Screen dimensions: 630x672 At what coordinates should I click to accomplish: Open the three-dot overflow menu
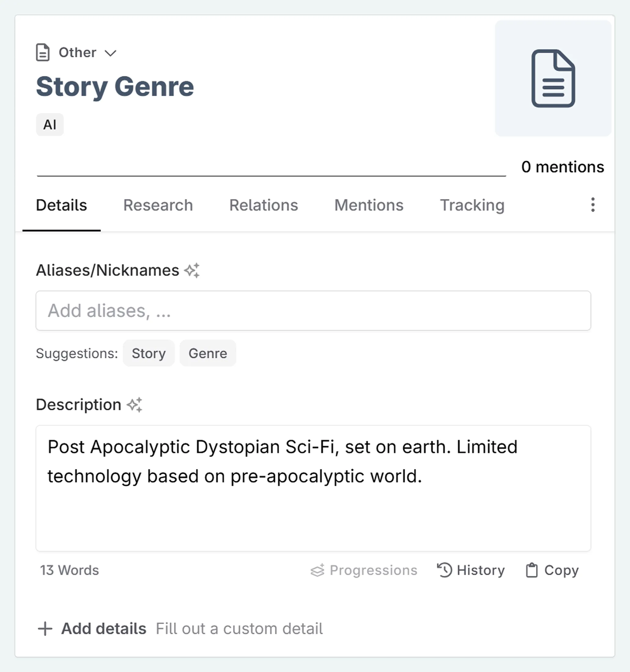pyautogui.click(x=592, y=205)
